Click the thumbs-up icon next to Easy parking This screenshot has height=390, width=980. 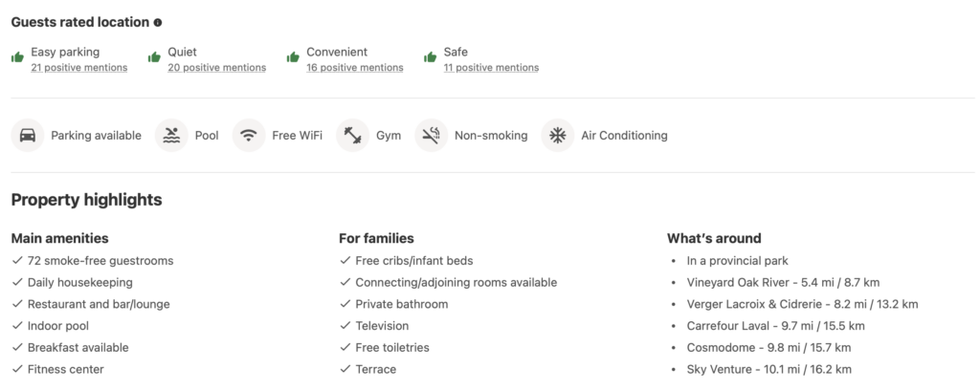pyautogui.click(x=17, y=57)
